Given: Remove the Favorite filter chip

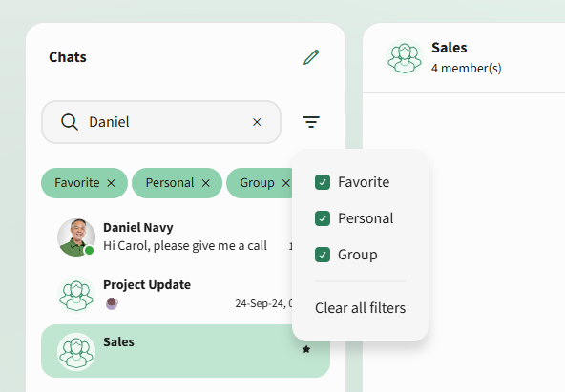Looking at the screenshot, I should click(111, 183).
